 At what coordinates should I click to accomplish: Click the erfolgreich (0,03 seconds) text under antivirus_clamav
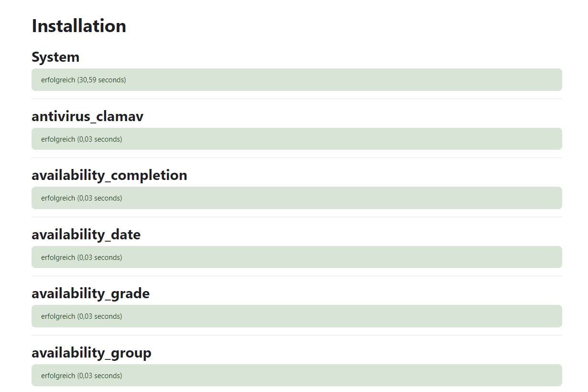(x=81, y=139)
